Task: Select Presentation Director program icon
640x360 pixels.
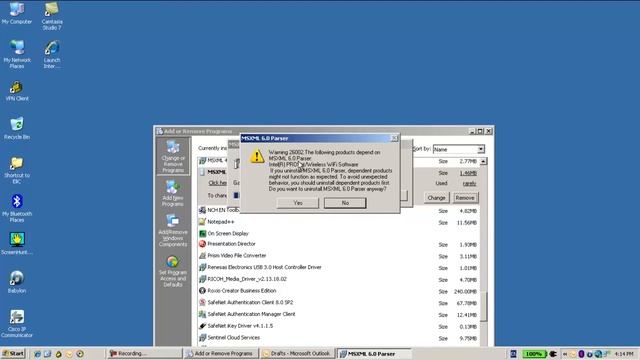Action: tap(202, 244)
